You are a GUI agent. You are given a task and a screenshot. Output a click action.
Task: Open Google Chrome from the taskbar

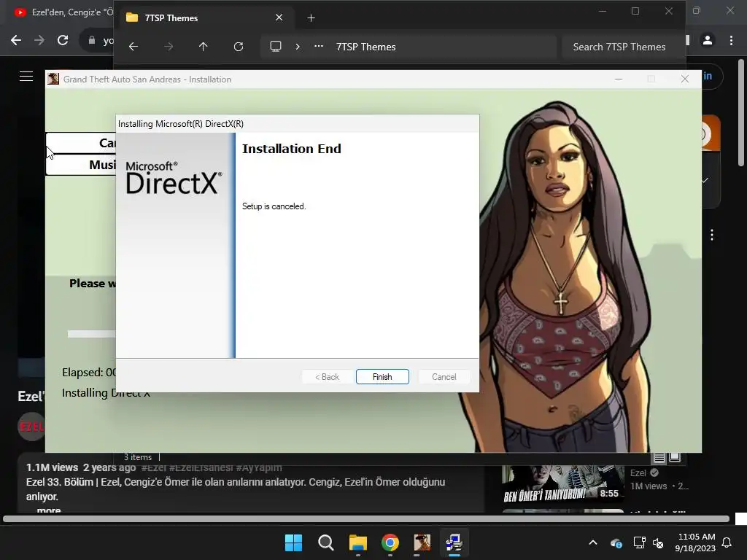point(390,542)
